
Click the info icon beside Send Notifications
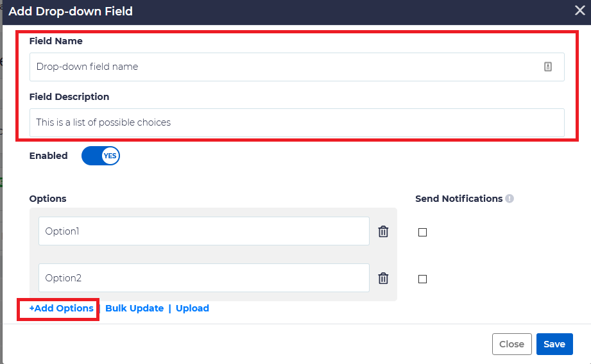[x=510, y=199]
